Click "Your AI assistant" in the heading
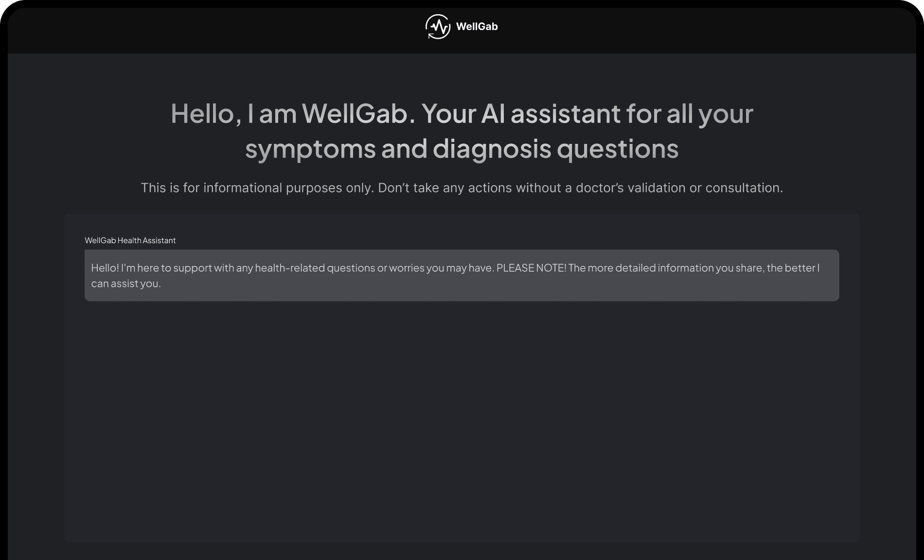 click(521, 114)
